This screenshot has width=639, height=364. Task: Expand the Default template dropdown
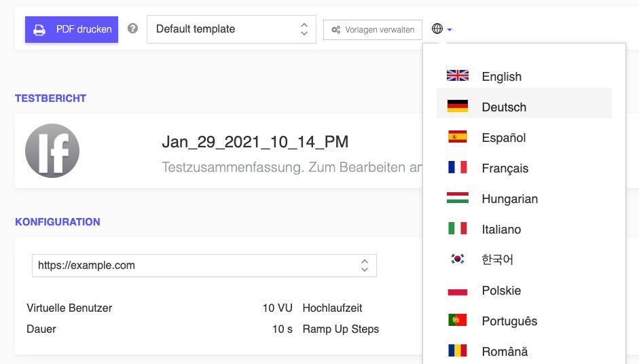coord(231,29)
